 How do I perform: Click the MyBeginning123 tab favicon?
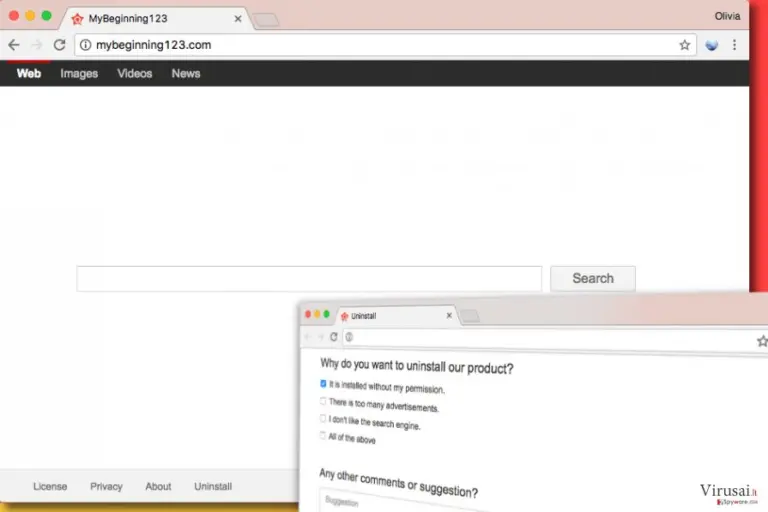[77, 19]
